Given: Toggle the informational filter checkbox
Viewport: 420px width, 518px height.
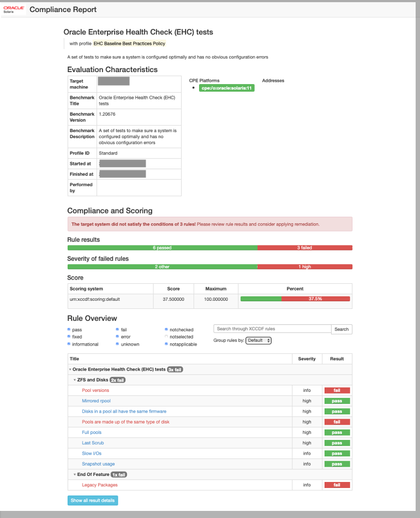Looking at the screenshot, I should (69, 344).
